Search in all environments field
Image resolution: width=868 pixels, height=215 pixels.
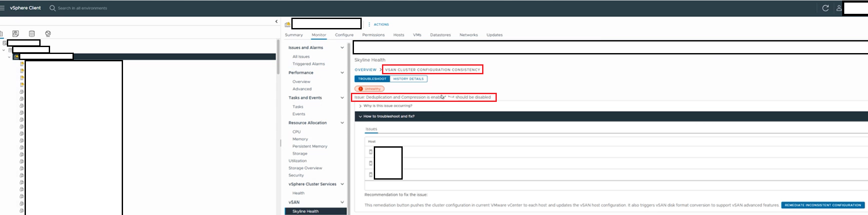coord(82,8)
